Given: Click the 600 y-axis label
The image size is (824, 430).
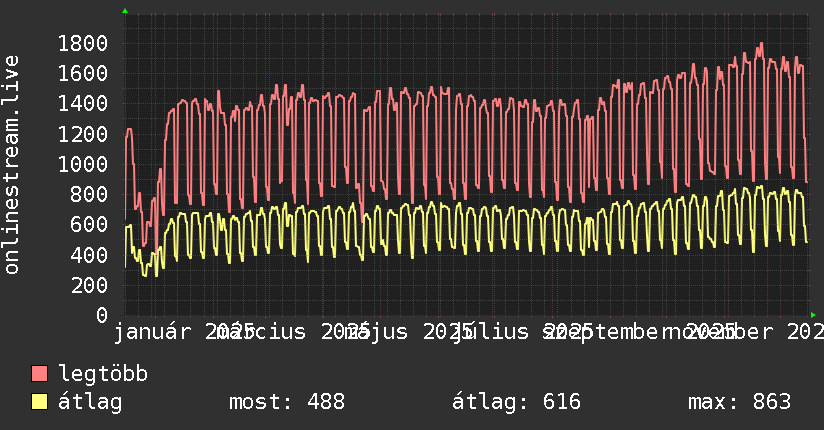Looking at the screenshot, I should (x=89, y=225).
